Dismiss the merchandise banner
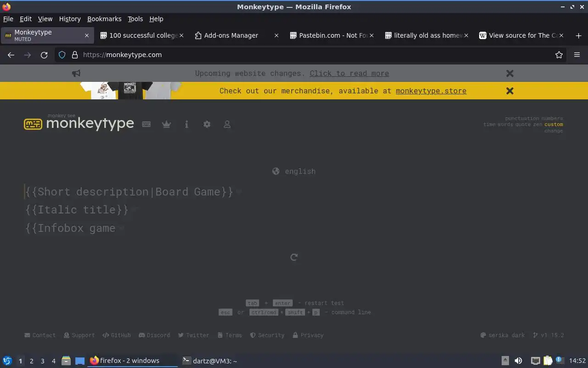Screen dimensions: 588x368 coord(509,91)
